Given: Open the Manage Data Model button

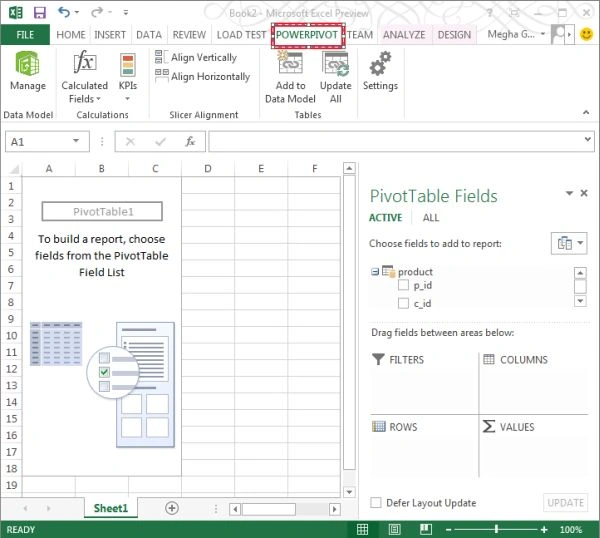Looking at the screenshot, I should (28, 72).
